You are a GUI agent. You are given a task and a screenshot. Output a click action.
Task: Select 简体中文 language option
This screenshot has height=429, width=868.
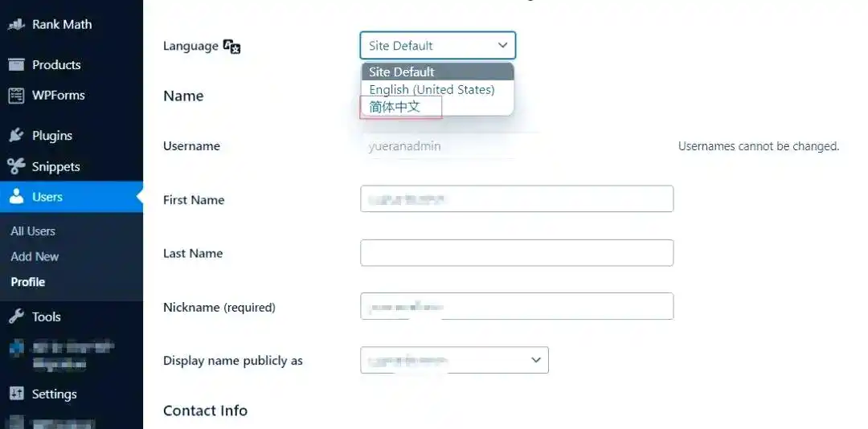(395, 106)
